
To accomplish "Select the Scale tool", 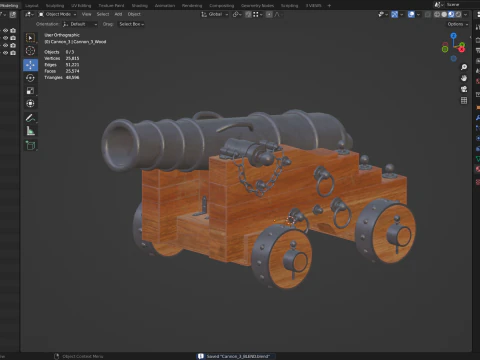I will (x=30, y=91).
